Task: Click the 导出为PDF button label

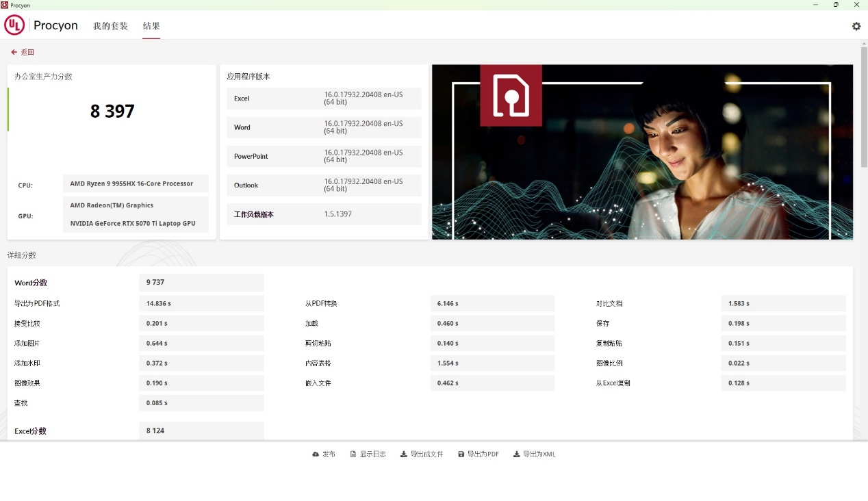Action: pyautogui.click(x=483, y=454)
